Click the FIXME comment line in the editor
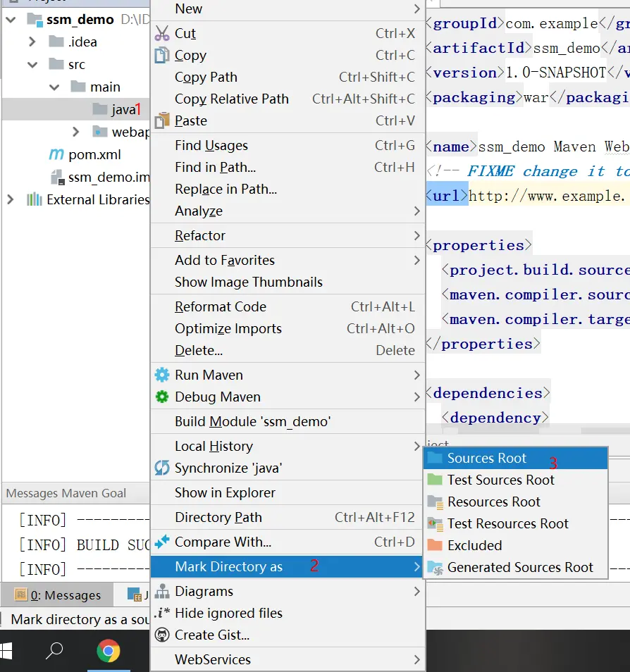 528,171
